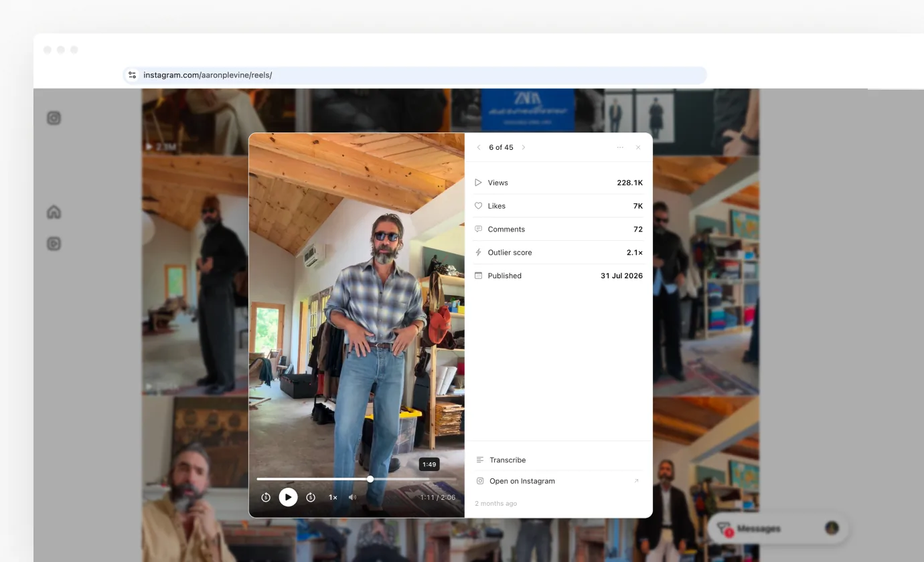Screen dimensions: 924x562
Task: Click the external link arrow icon
Action: pyautogui.click(x=636, y=481)
